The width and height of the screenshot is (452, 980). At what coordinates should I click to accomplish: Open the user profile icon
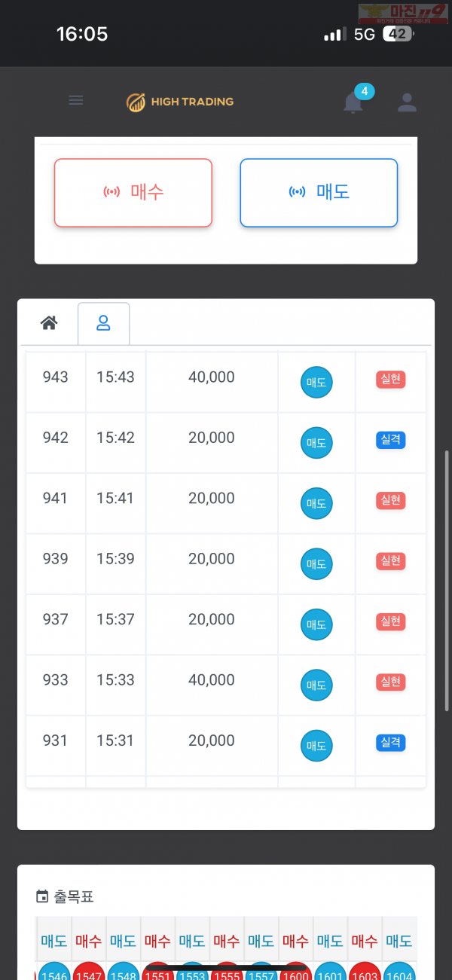point(407,102)
